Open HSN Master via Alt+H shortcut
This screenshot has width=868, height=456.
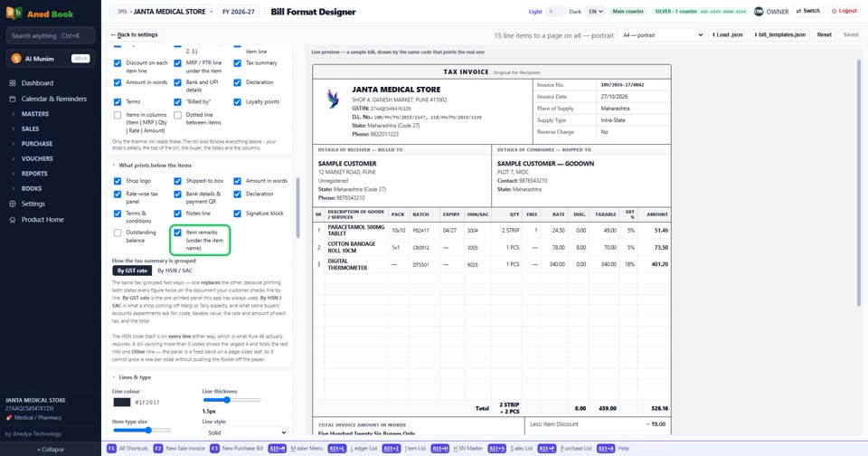pyautogui.click(x=456, y=448)
